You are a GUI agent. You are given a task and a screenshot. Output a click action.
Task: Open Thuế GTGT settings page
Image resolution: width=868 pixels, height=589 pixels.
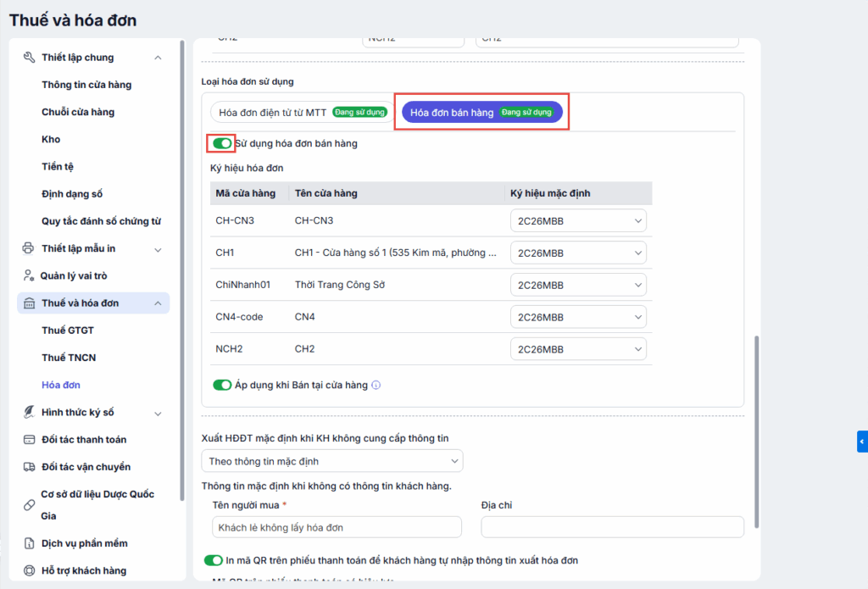[x=68, y=331]
